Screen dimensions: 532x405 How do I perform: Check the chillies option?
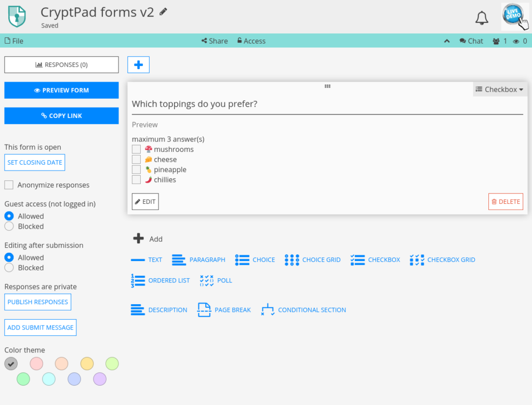click(x=137, y=179)
